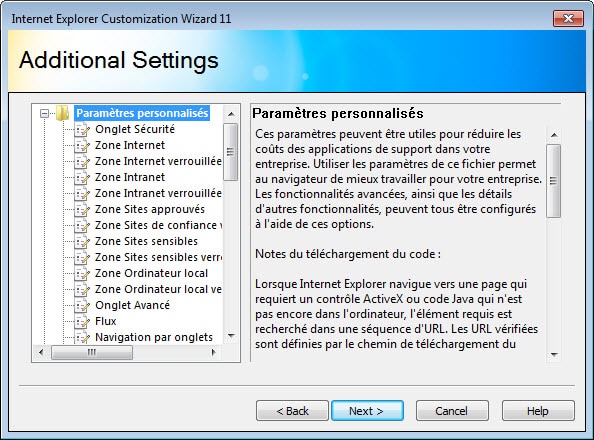Cancel the customization wizard
The height and width of the screenshot is (440, 594).
coord(452,411)
